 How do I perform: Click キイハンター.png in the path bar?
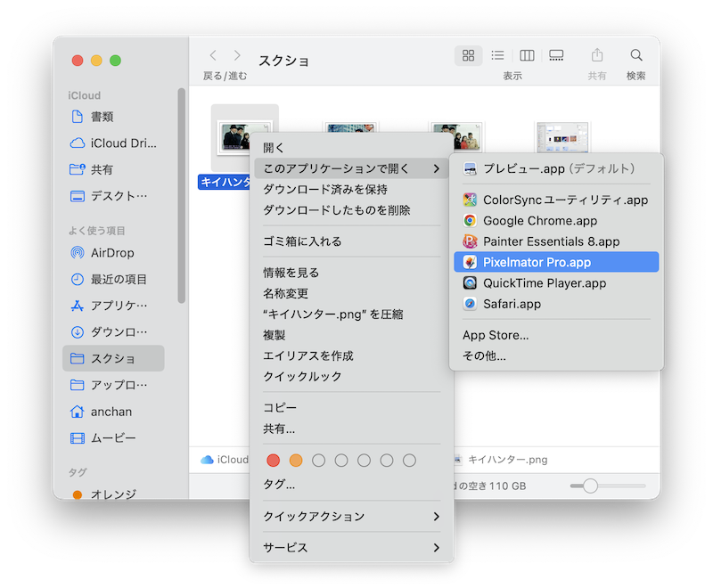pyautogui.click(x=502, y=460)
